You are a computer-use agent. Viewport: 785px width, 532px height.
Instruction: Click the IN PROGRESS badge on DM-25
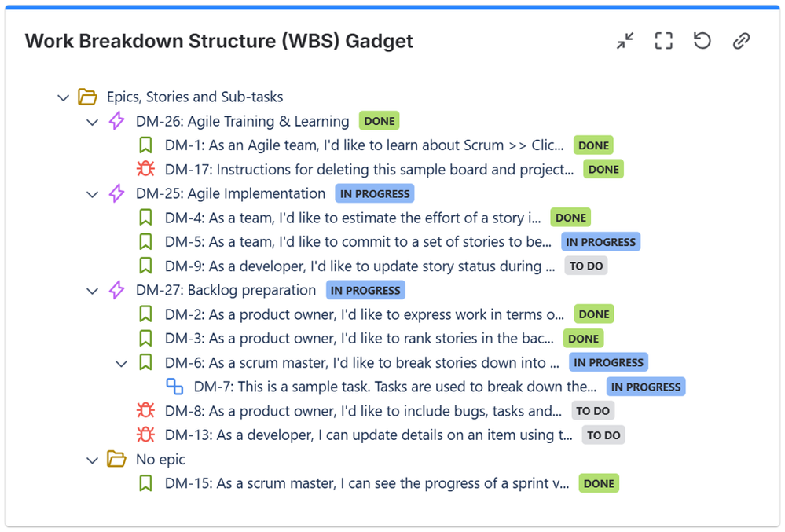point(374,193)
